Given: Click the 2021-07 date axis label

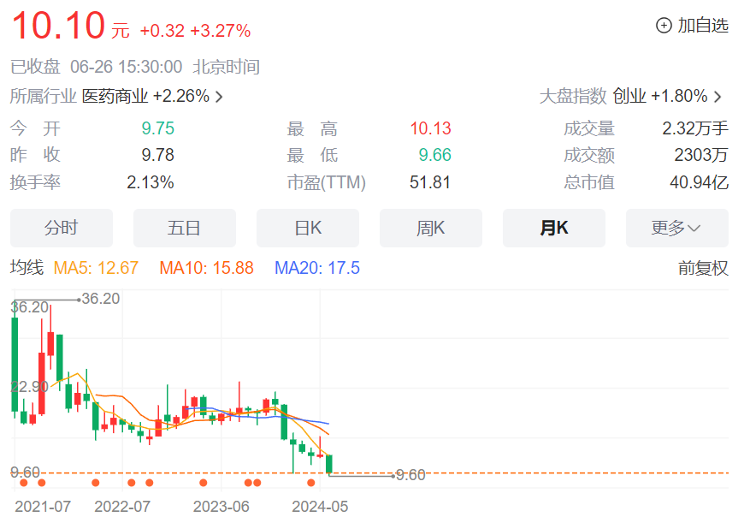Looking at the screenshot, I should (x=43, y=506).
